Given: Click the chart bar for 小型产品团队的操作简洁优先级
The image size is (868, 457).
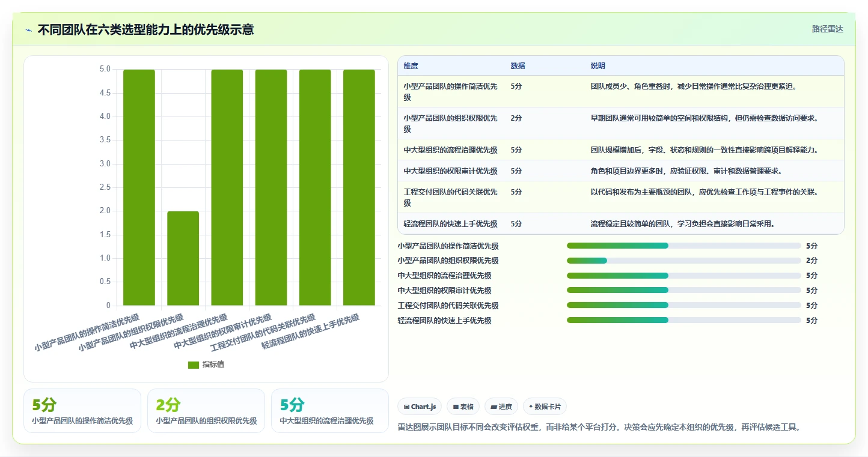Looking at the screenshot, I should 139,187.
